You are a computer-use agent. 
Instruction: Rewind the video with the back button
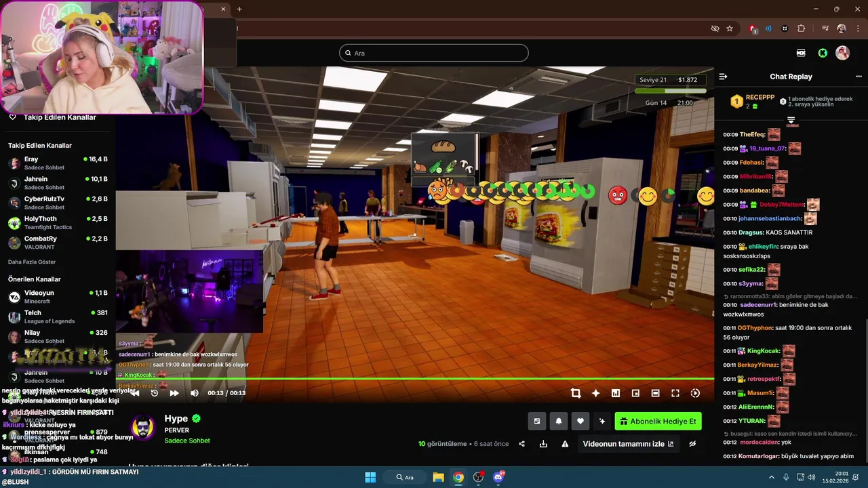click(135, 393)
